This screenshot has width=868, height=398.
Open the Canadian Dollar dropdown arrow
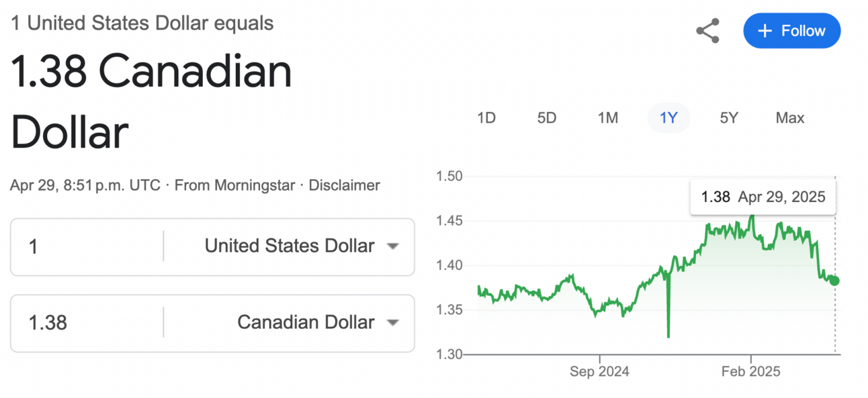393,323
